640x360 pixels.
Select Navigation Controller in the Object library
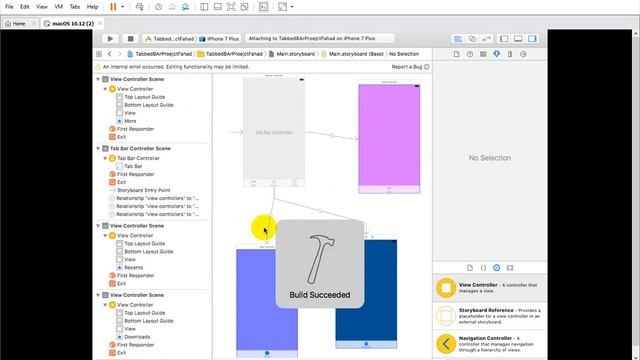pos(490,344)
